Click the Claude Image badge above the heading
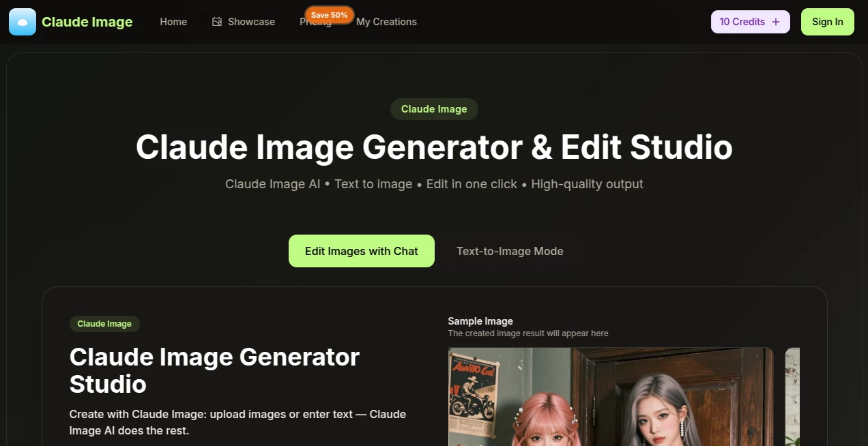The image size is (868, 446). (x=434, y=108)
